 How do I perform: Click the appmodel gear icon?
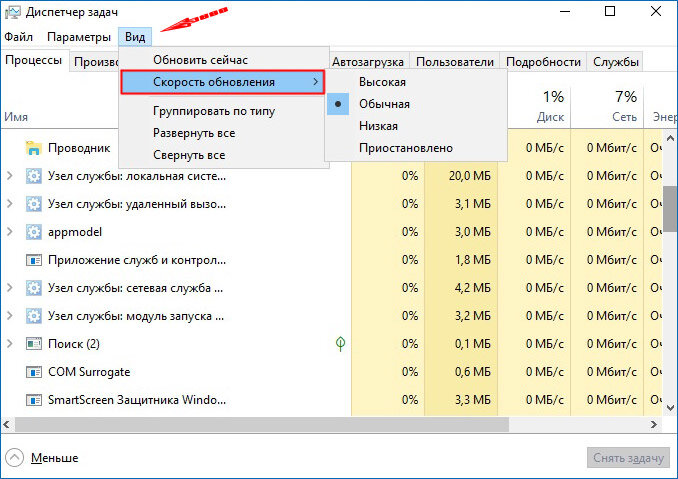[34, 232]
